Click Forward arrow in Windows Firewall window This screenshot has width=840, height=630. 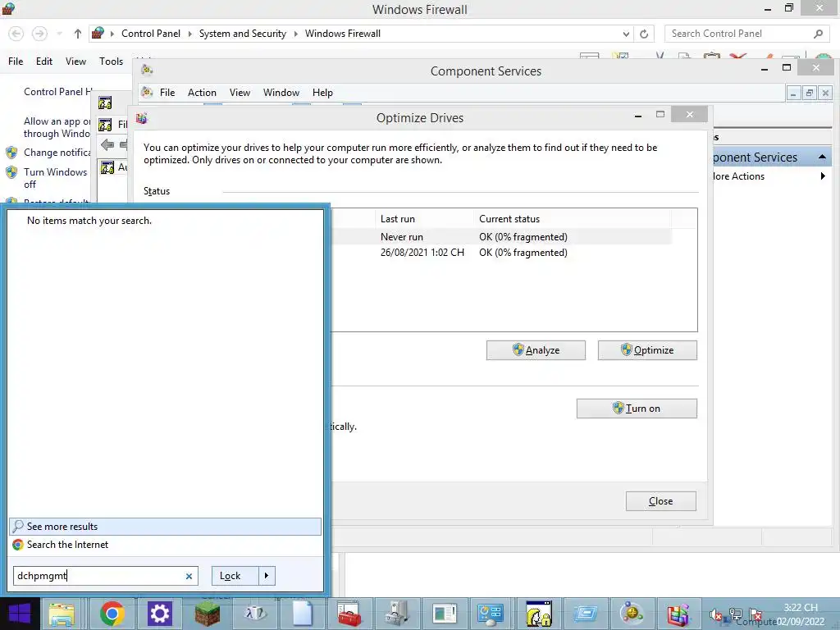39,34
